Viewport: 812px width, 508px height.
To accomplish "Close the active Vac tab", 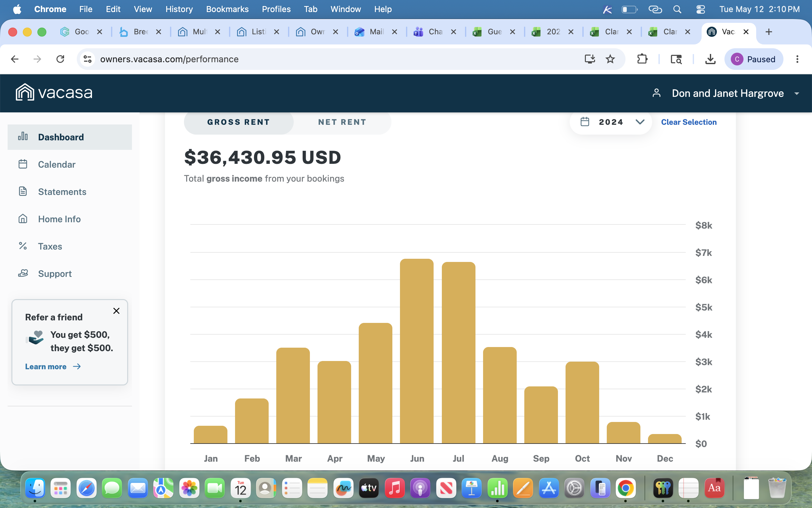I will [746, 32].
